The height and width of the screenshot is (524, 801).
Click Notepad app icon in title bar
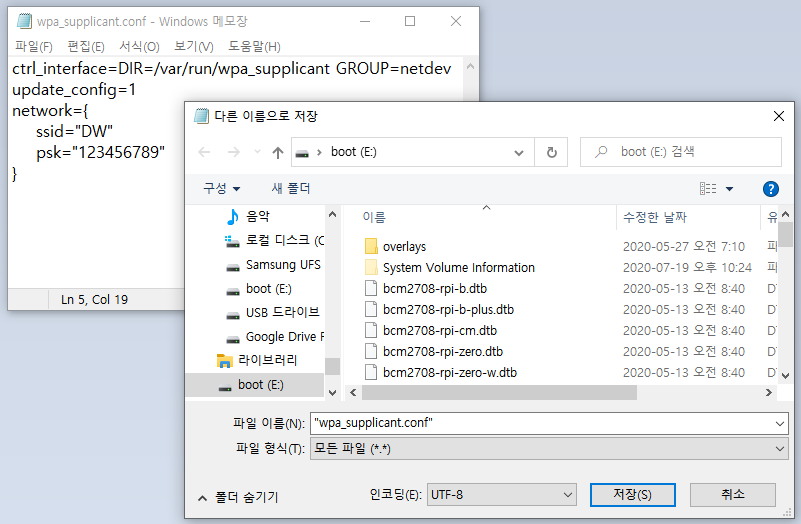coord(25,21)
